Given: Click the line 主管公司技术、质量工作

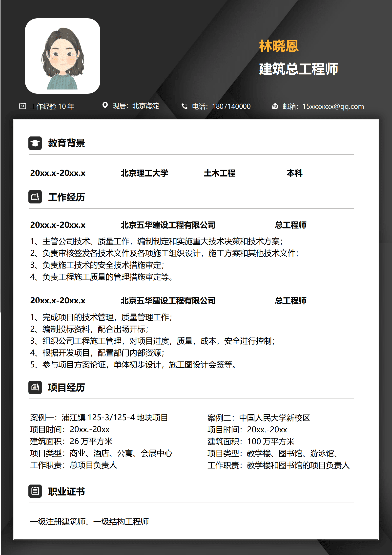Looking at the screenshot, I should pyautogui.click(x=156, y=241).
